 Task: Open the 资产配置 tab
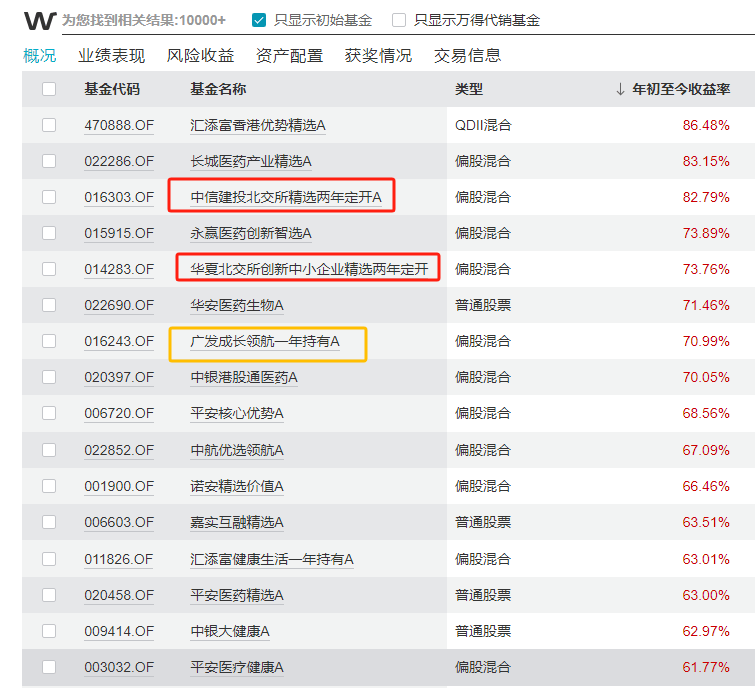[x=289, y=56]
